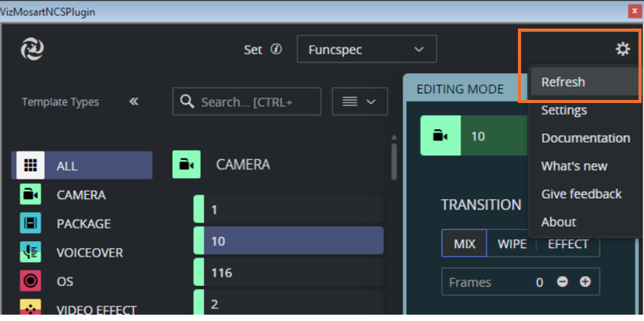The image size is (644, 321).
Task: Select camera template 2
Action: pos(289,303)
